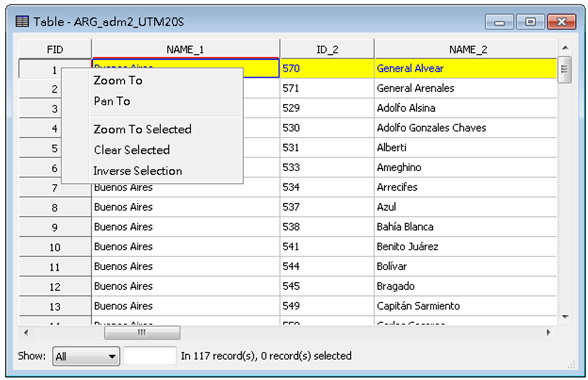
Task: Click horizontal scrollbar right arrow
Action: click(548, 333)
